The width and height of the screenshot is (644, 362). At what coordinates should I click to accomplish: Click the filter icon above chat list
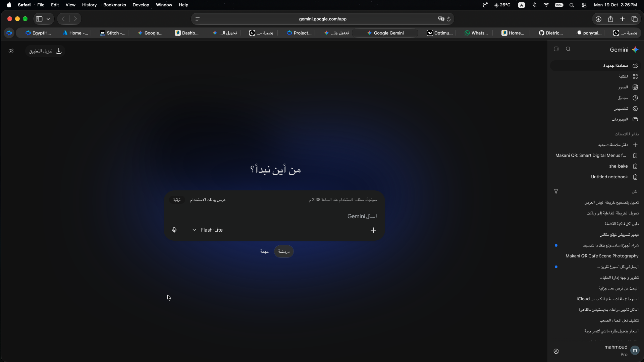(x=556, y=191)
